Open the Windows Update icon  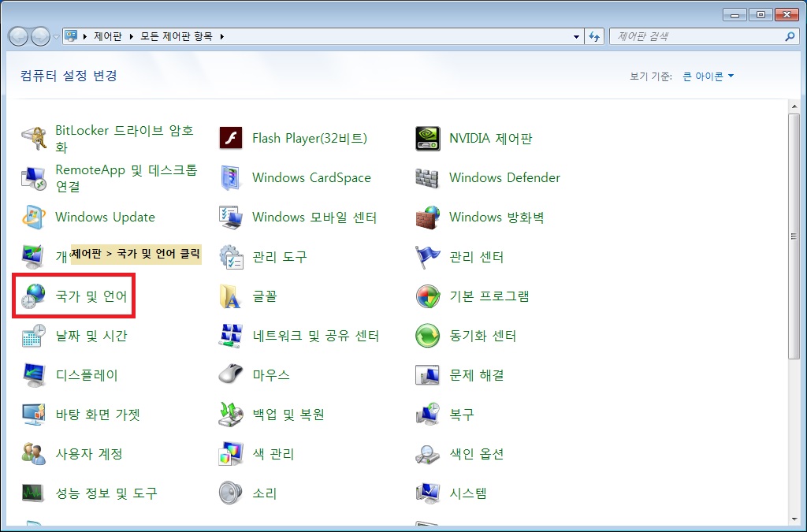point(34,217)
